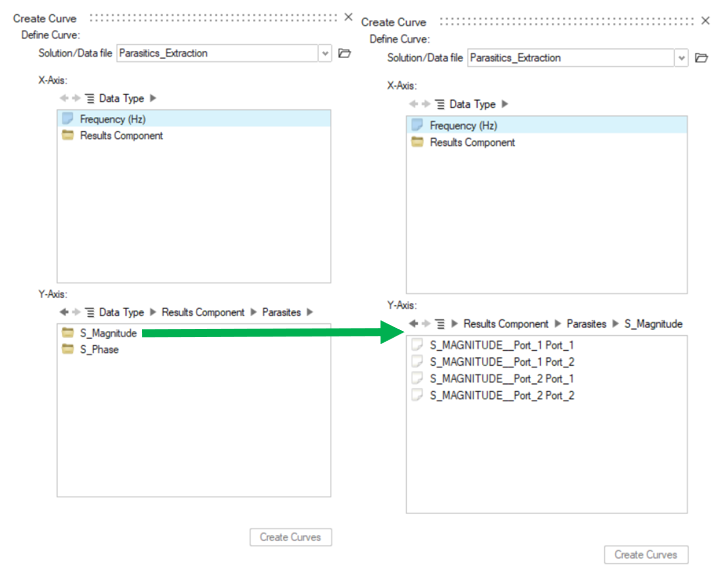Click S_Magnitude breadcrumb in right Y-Axis
The image size is (728, 588).
click(653, 324)
